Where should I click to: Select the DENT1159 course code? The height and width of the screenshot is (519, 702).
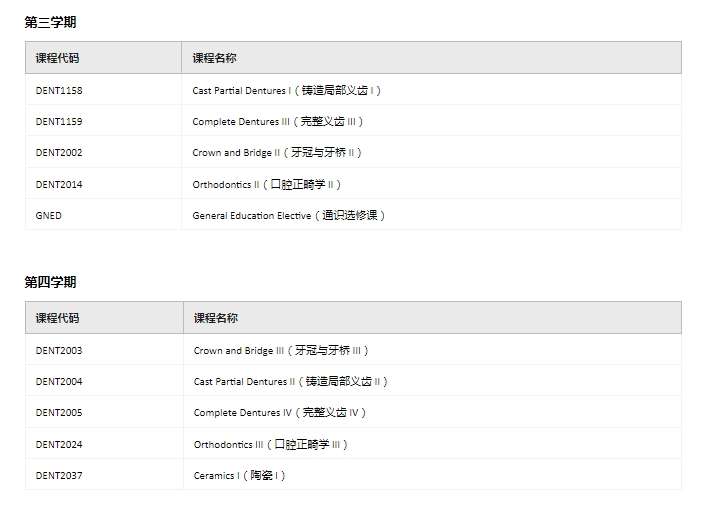59,122
